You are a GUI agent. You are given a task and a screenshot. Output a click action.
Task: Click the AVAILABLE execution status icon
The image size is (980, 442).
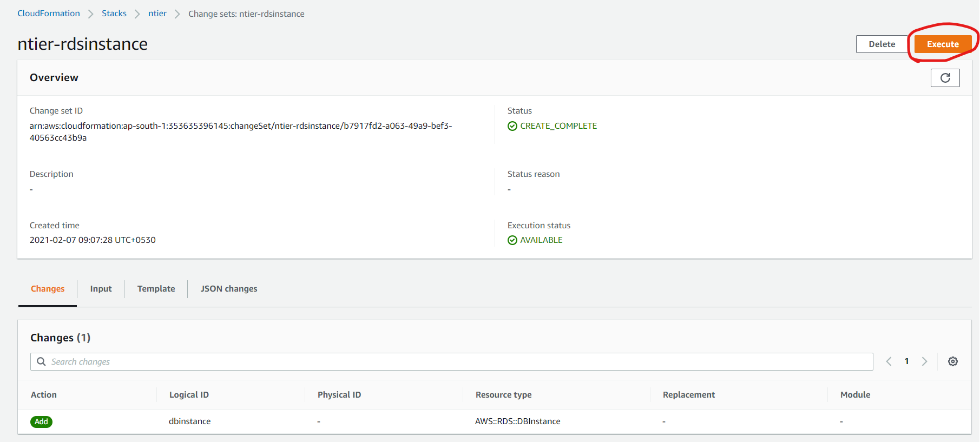512,240
